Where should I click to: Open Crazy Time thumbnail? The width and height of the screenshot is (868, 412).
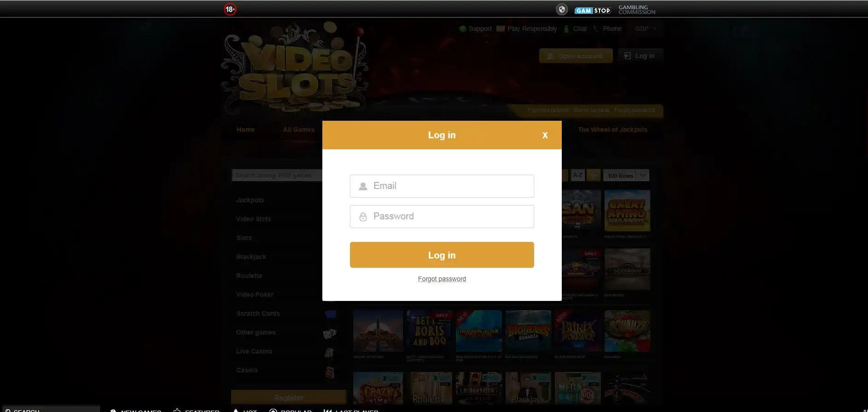coord(378,388)
